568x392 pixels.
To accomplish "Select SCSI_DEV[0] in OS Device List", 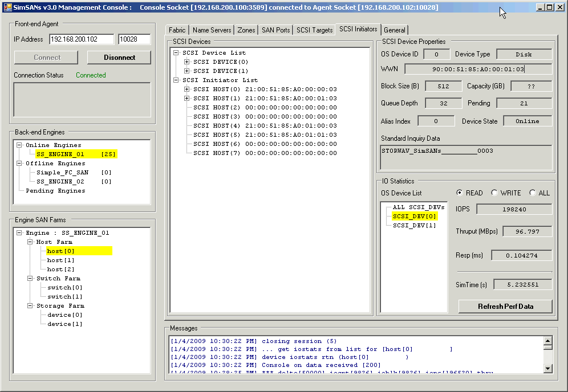I will 415,216.
